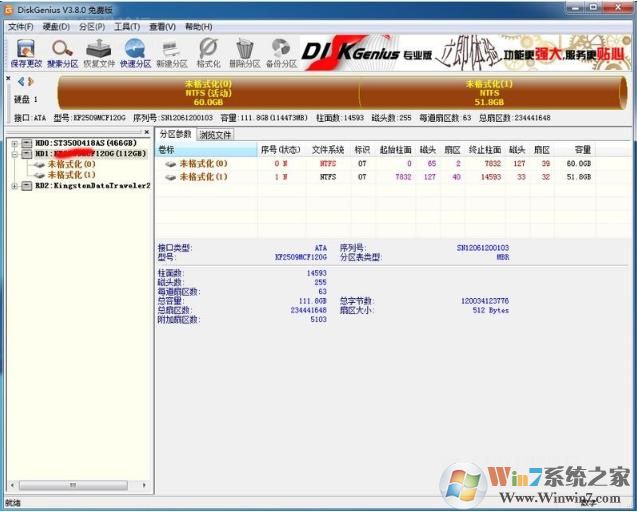Click the 卷标 column header
Screen dimensions: 637x512
[205, 149]
